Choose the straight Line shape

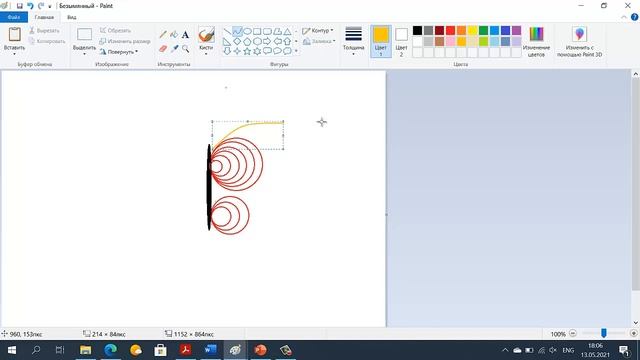(x=227, y=31)
